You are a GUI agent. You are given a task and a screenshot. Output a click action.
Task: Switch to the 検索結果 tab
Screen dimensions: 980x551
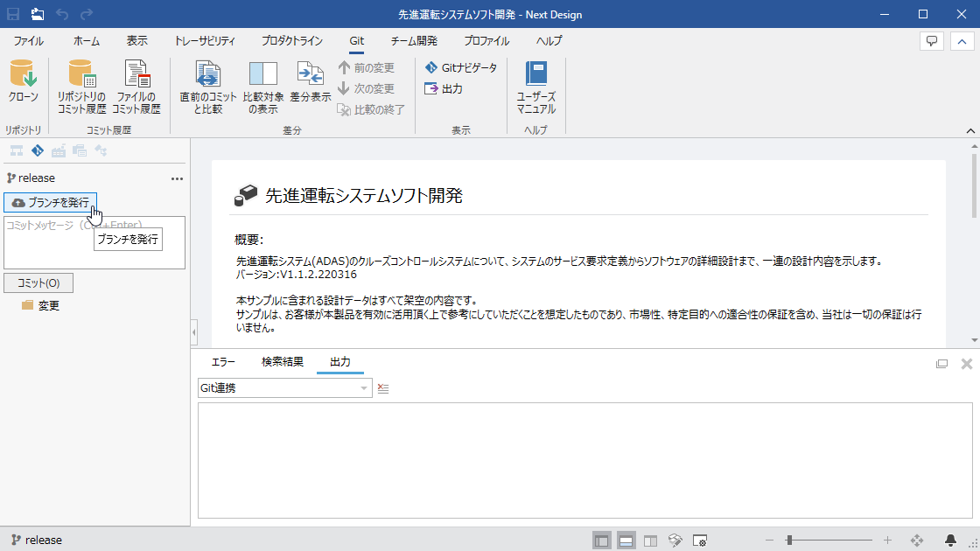283,362
